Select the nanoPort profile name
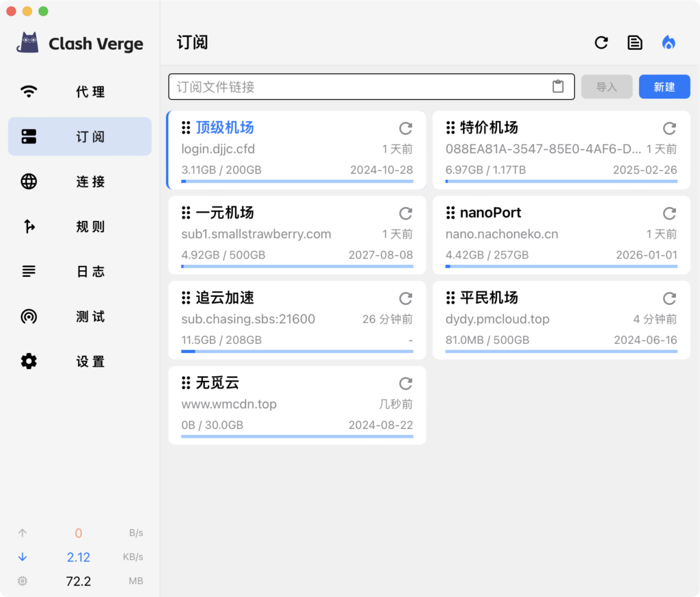700x597 pixels. pyautogui.click(x=490, y=213)
